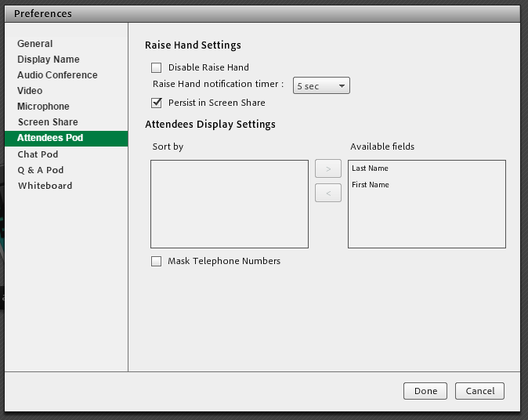Viewport: 528px width, 420px height.
Task: Open Raise Hand notification timer dropdown
Action: click(x=321, y=86)
